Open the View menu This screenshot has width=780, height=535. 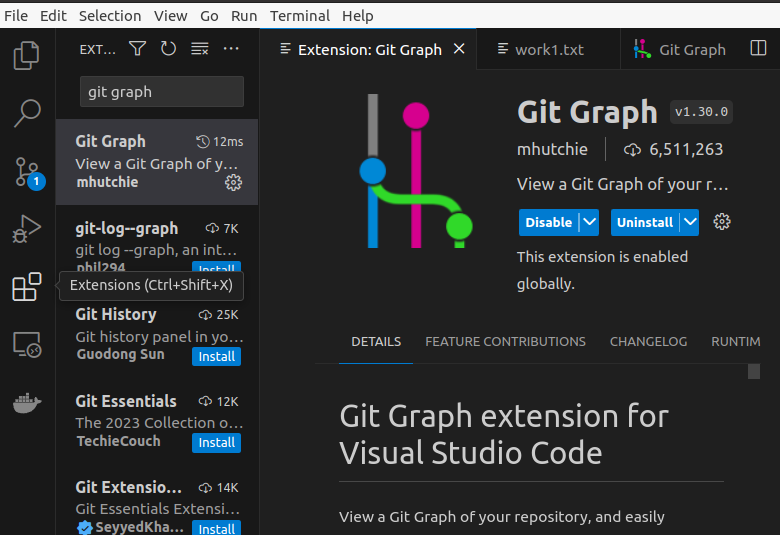tap(171, 16)
